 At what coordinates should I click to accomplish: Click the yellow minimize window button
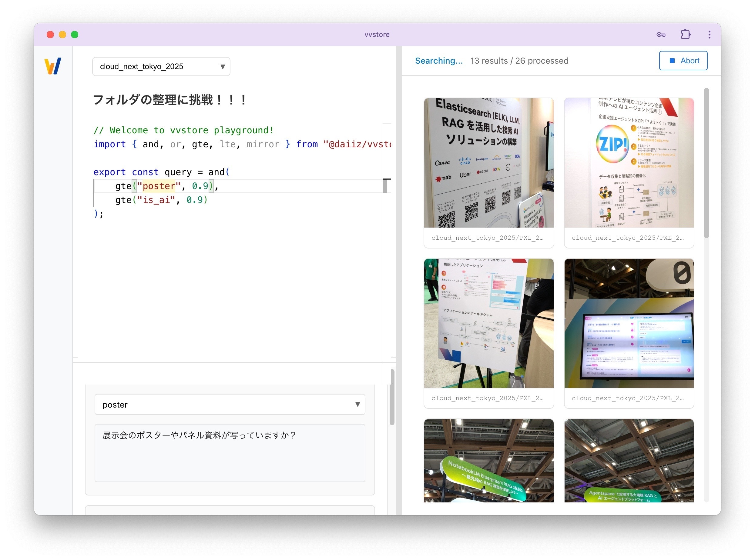[x=62, y=35]
